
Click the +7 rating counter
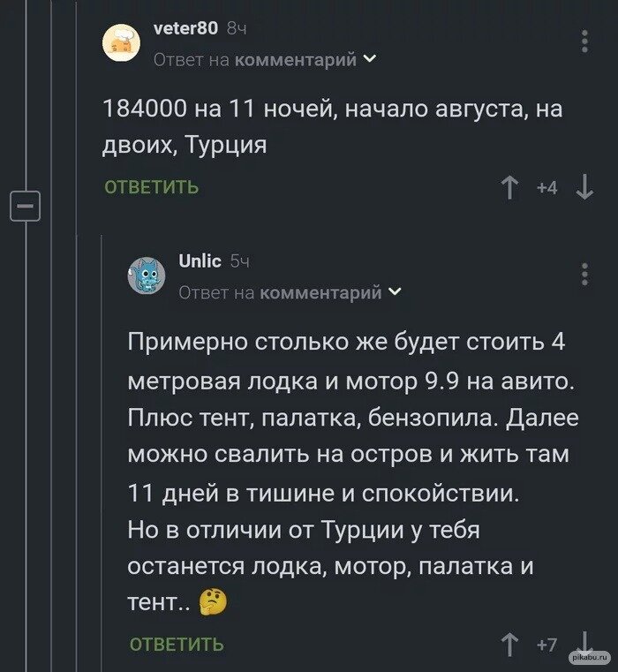point(546,645)
